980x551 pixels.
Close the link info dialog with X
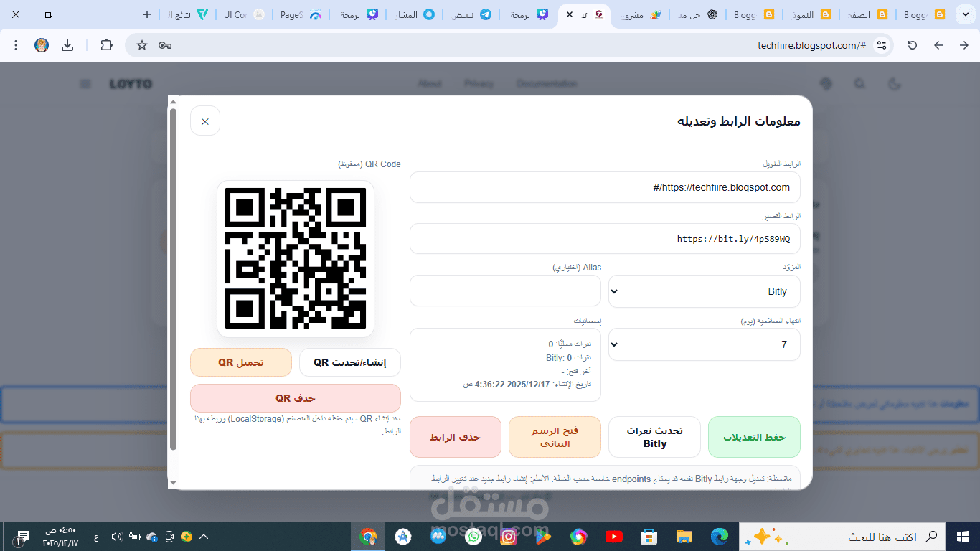pyautogui.click(x=205, y=121)
